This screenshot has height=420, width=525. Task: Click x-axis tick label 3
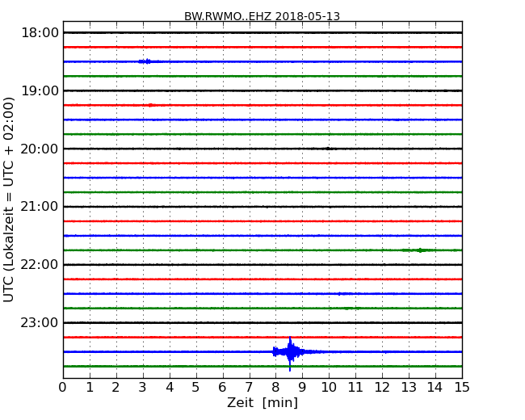[143, 387]
